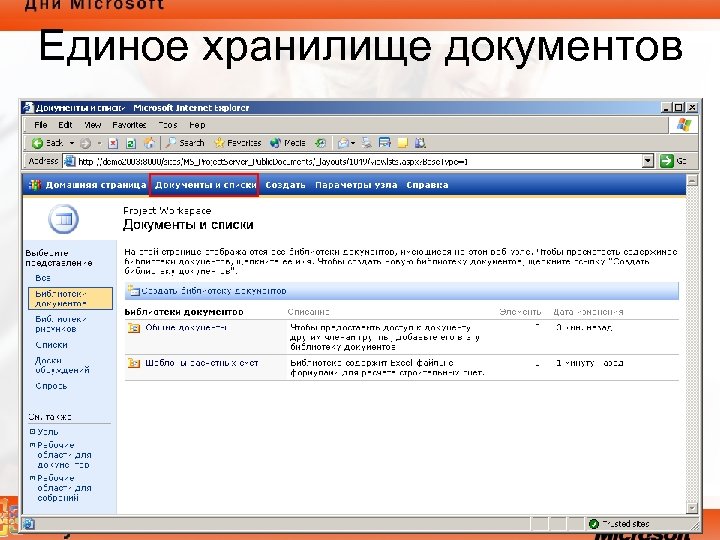Click the Research toolbar icon
The width and height of the screenshot is (720, 540).
(x=420, y=143)
